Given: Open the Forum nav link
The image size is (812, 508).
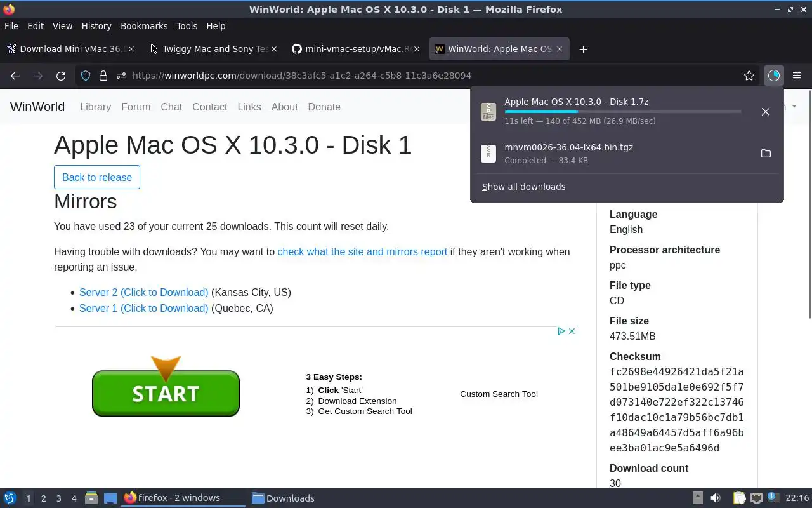Looking at the screenshot, I should [x=136, y=107].
